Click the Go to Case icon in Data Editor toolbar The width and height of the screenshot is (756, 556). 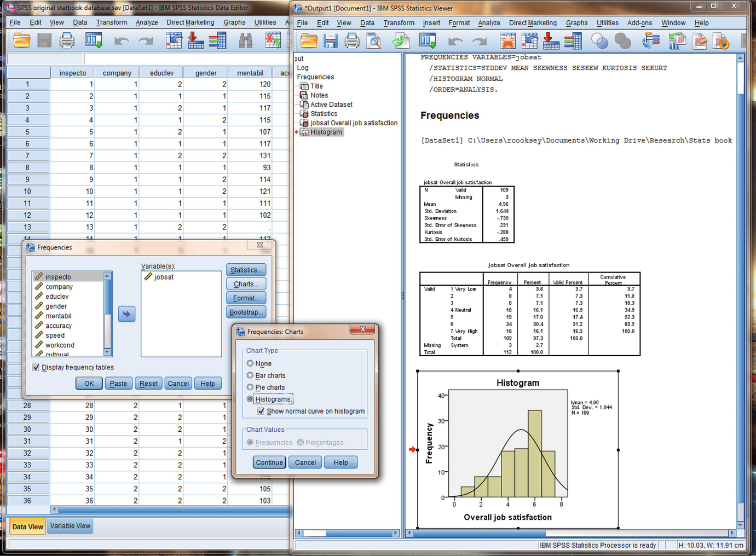[x=174, y=40]
